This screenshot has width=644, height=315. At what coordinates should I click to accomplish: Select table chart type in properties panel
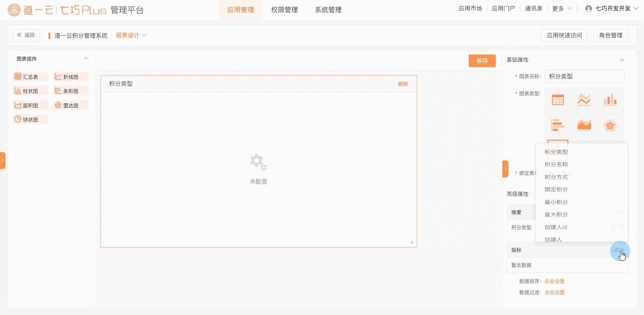tap(558, 100)
